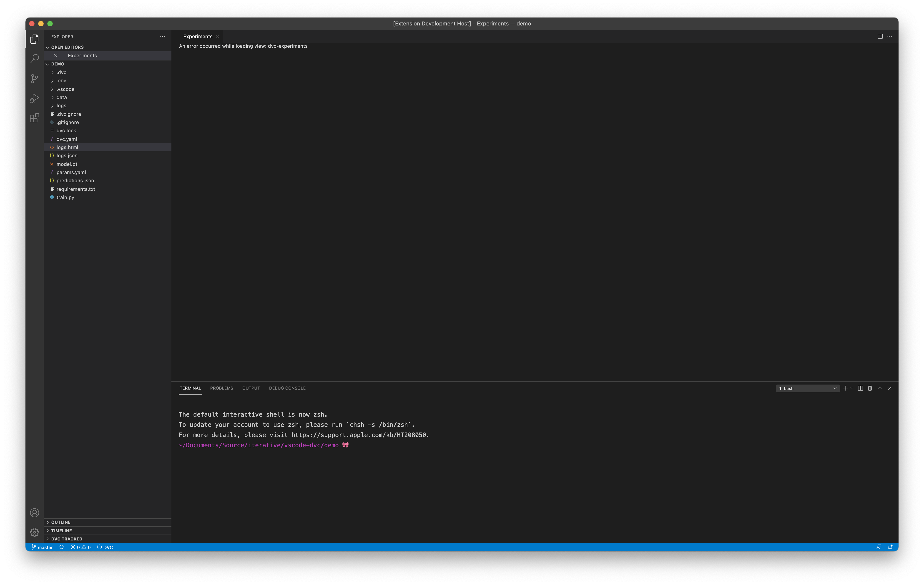Image resolution: width=924 pixels, height=585 pixels.
Task: Switch to the PROBLEMS tab
Action: [221, 388]
